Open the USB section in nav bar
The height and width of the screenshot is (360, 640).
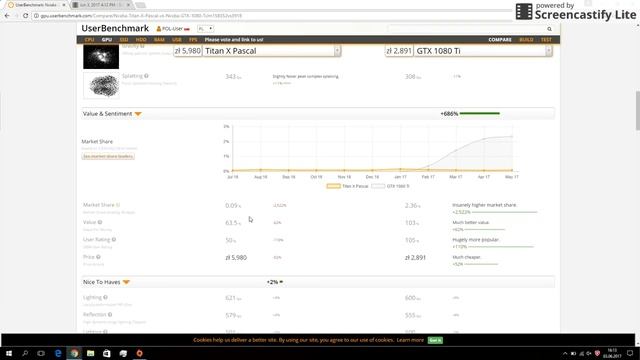(177, 40)
